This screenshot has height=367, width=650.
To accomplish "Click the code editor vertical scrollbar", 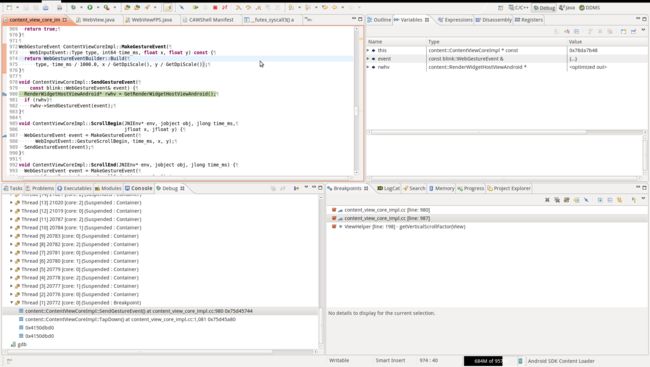I will (x=357, y=100).
